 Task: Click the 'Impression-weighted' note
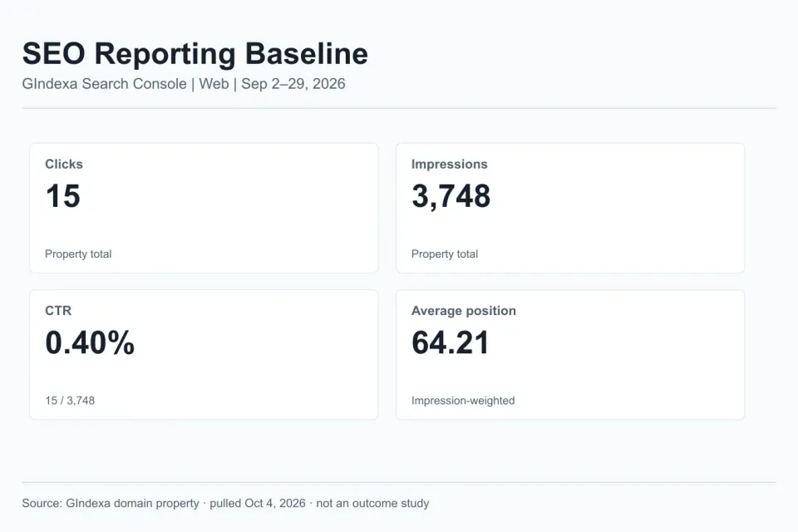463,401
